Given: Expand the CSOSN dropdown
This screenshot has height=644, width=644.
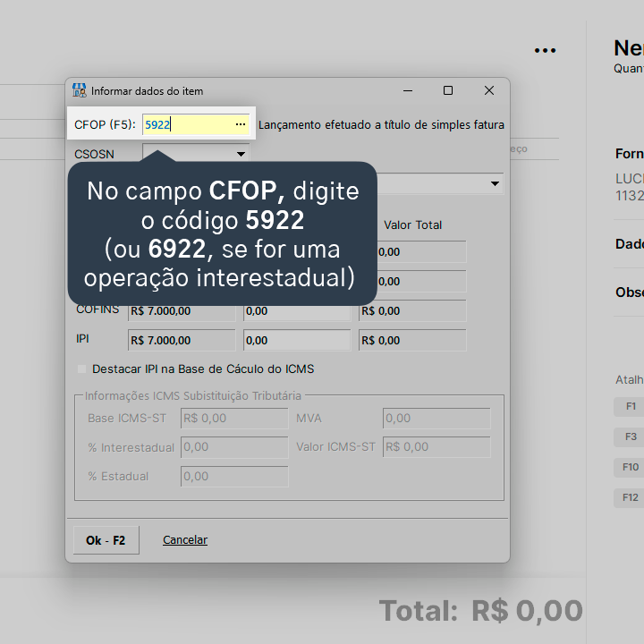Looking at the screenshot, I should (x=241, y=154).
